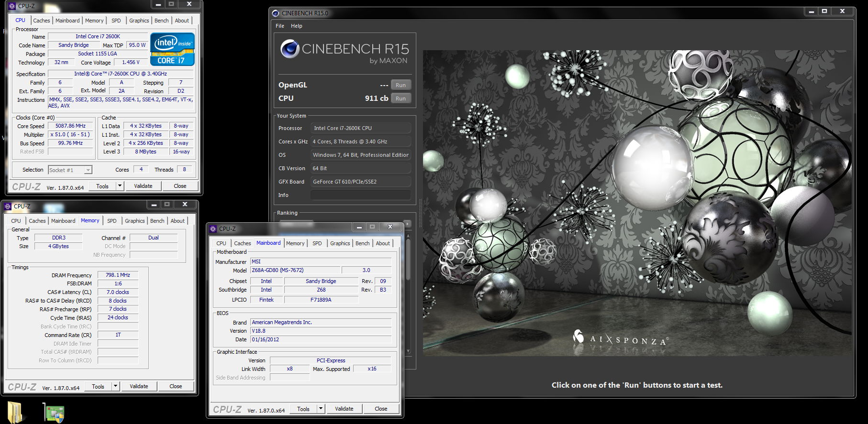Switch to Caches tab in top CPU-Z

tap(42, 21)
